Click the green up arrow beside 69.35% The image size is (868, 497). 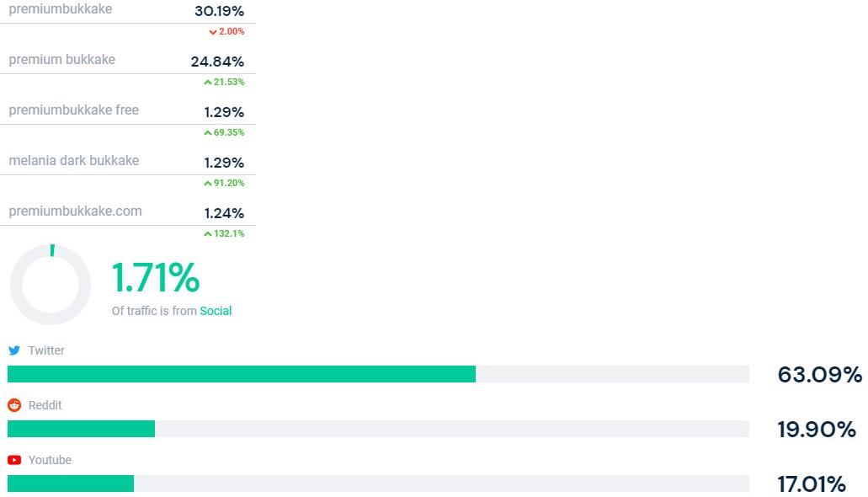pyautogui.click(x=207, y=133)
